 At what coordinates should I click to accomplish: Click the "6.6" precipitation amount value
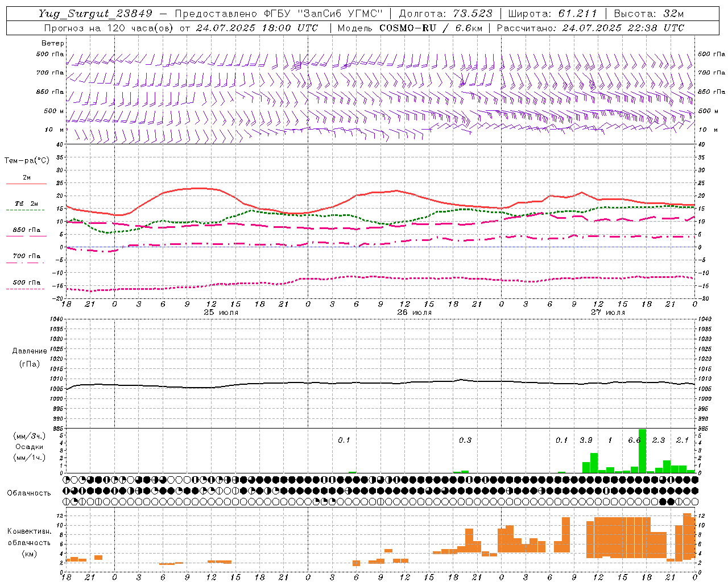point(634,440)
